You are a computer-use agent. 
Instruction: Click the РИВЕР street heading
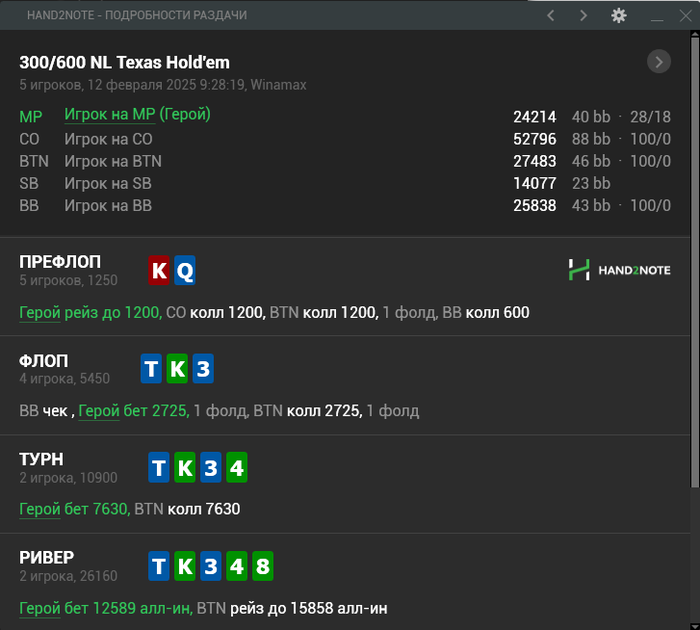click(46, 558)
